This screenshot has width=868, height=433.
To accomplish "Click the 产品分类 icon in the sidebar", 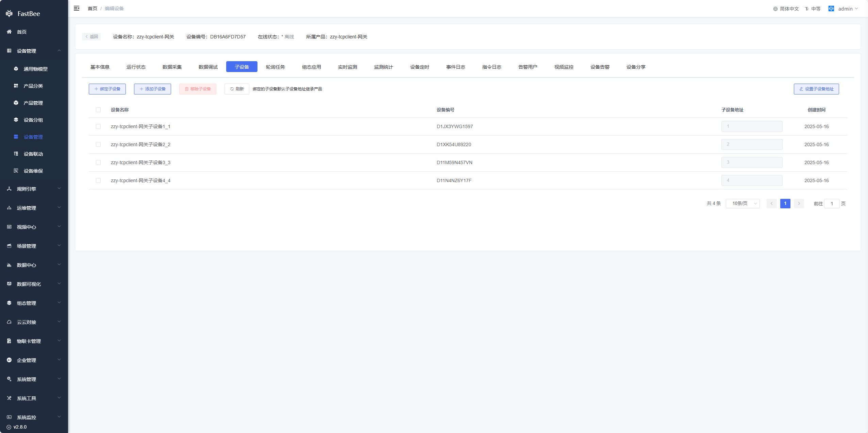I will point(16,86).
